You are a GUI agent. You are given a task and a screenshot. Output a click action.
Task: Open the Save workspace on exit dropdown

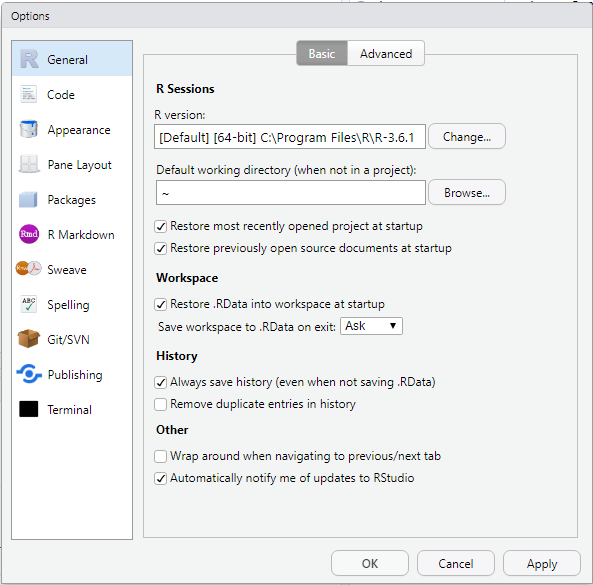tap(371, 326)
